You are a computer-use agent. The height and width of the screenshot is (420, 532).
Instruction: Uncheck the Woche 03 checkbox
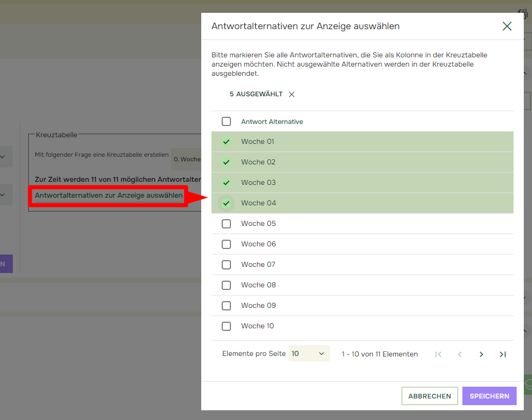click(226, 183)
